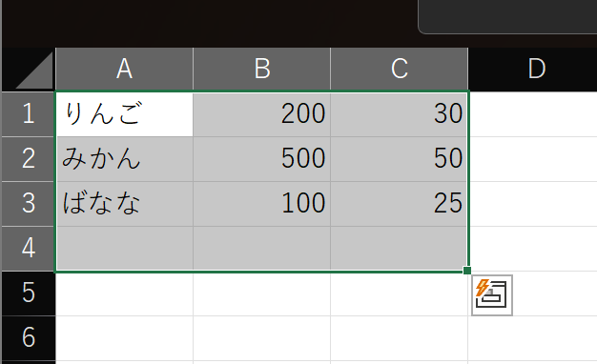597x364 pixels.
Task: Click cell containing りんご
Action: point(125,114)
